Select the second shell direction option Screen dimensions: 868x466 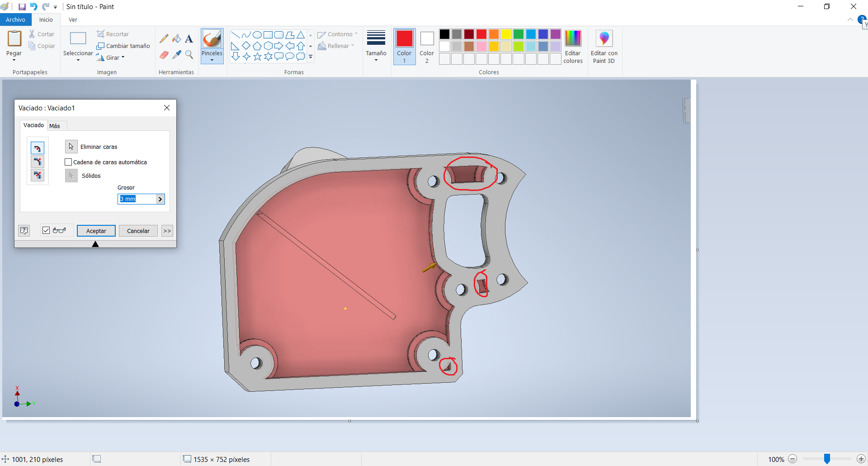click(38, 162)
